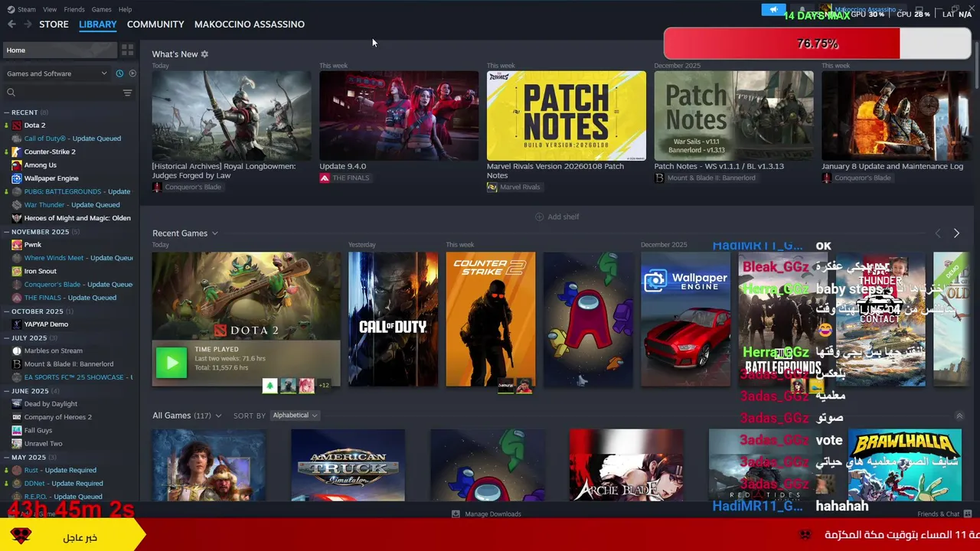980x551 pixels.
Task: Click Iron Snout sidebar icon
Action: (x=17, y=271)
